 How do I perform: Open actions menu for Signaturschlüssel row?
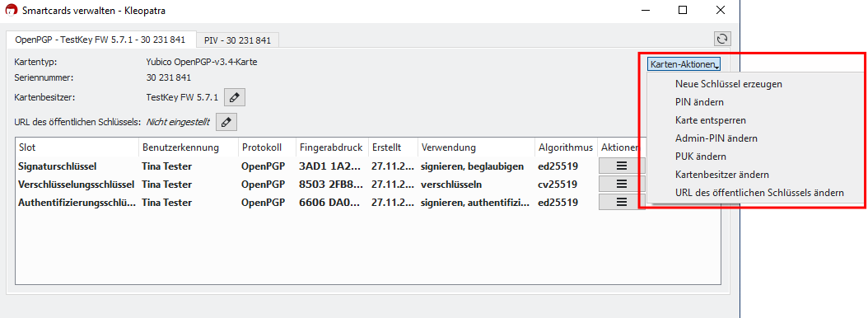[621, 166]
